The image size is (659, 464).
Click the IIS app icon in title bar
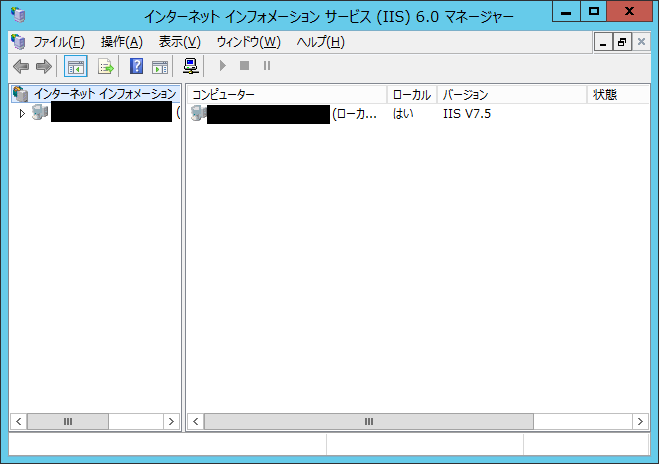pos(18,15)
